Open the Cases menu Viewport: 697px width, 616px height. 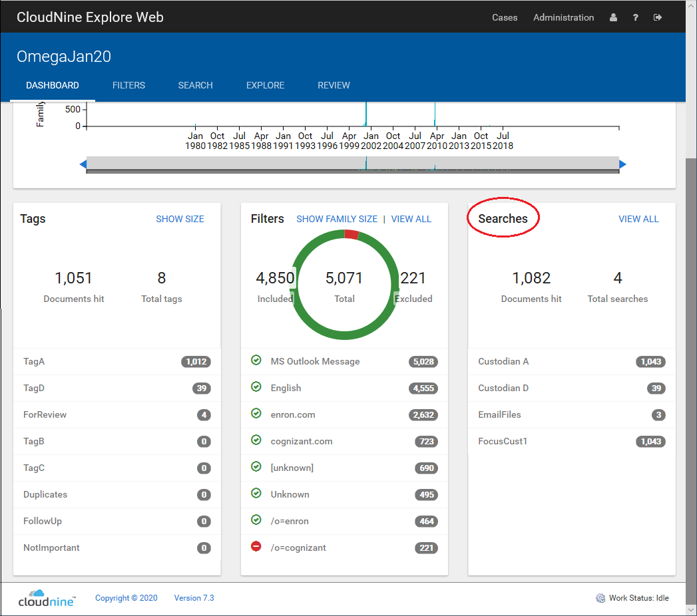505,17
